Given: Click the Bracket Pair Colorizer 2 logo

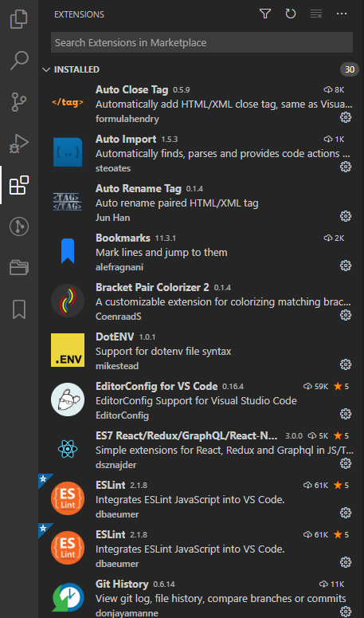Looking at the screenshot, I should [x=68, y=301].
